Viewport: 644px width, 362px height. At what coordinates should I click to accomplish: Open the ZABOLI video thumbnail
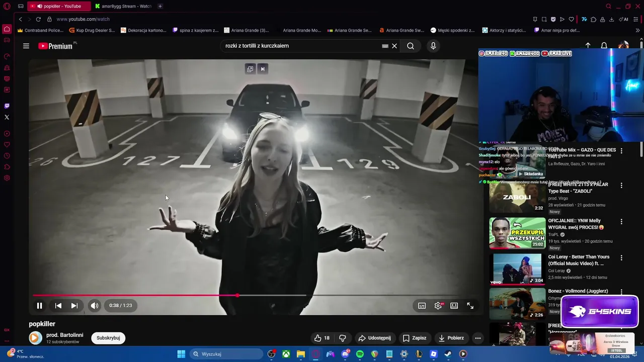click(517, 197)
